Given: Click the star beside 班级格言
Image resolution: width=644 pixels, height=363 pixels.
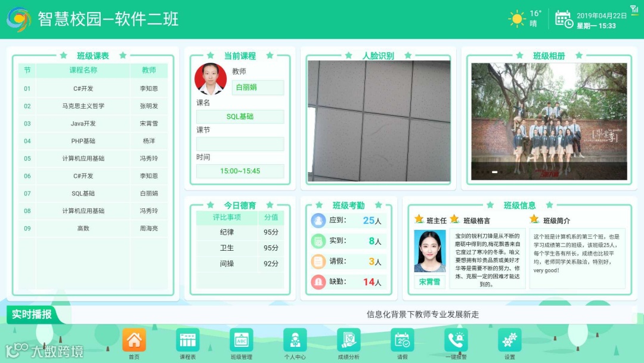Looking at the screenshot, I should coord(454,219).
